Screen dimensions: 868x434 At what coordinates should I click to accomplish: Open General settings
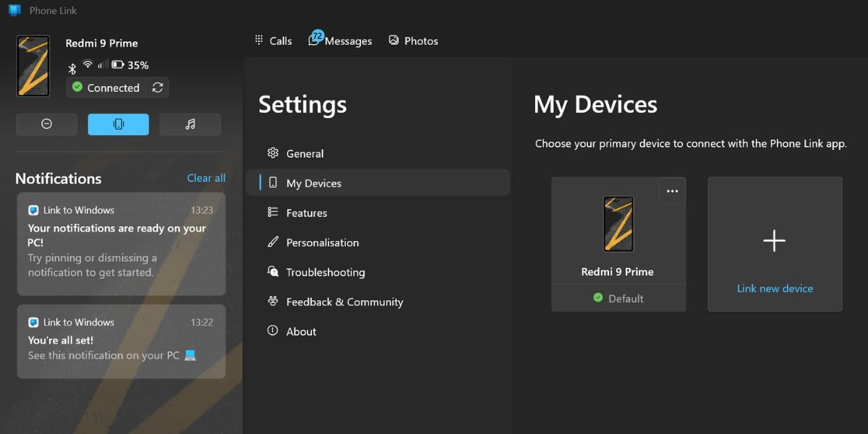pyautogui.click(x=305, y=153)
